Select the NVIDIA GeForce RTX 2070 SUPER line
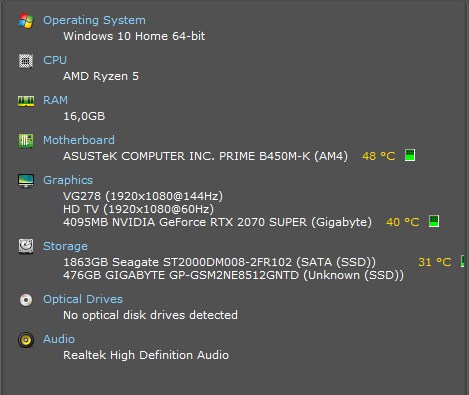This screenshot has height=395, width=469. [217, 222]
